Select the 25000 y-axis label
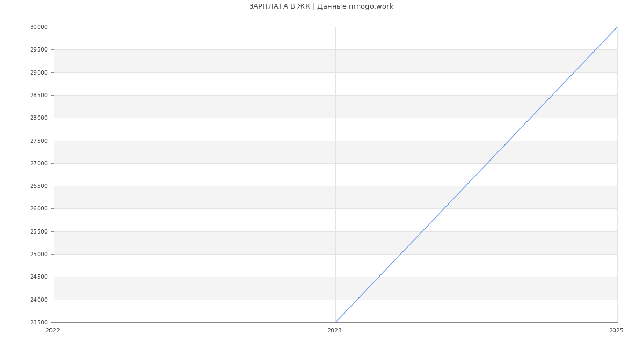Viewport: 644px width, 349px height. (39, 255)
